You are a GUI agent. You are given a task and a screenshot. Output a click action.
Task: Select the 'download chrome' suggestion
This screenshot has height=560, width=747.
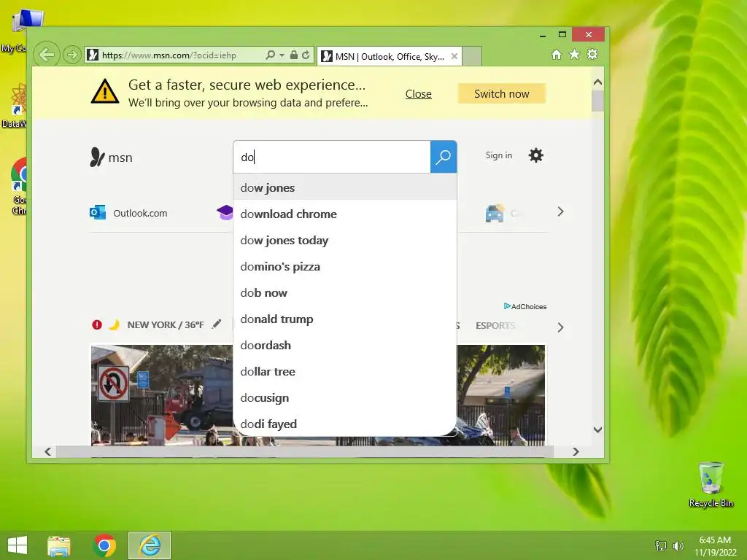[345, 214]
